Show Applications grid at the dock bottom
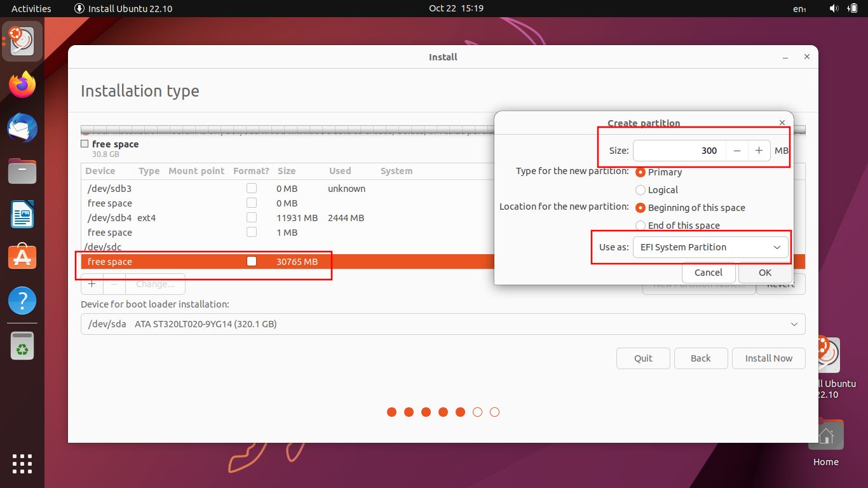This screenshot has width=868, height=488. (x=22, y=463)
